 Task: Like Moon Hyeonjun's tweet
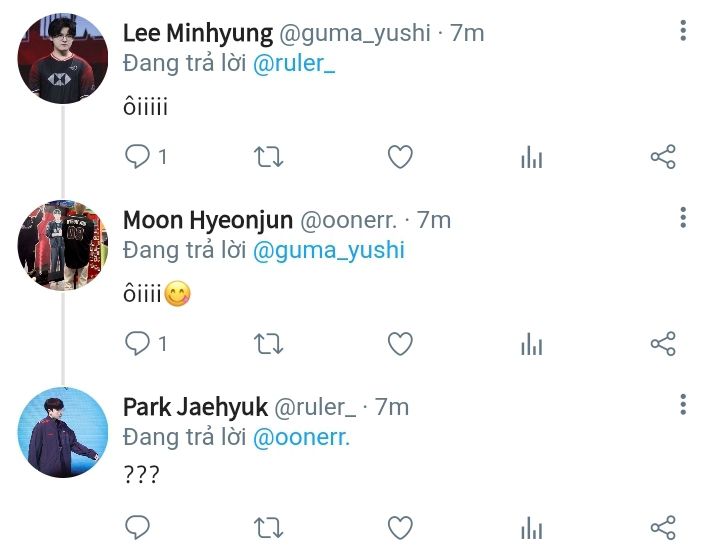(x=400, y=344)
